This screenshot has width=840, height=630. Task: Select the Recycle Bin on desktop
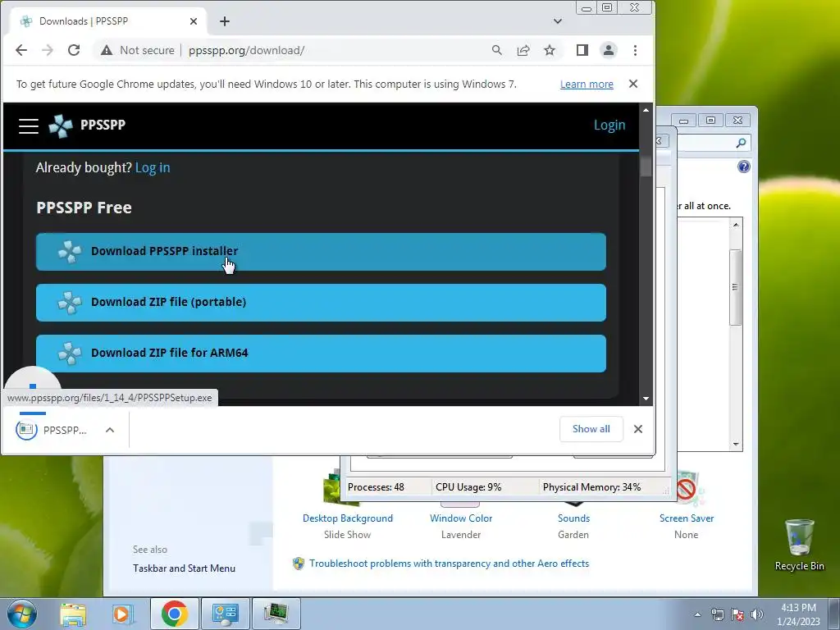pyautogui.click(x=799, y=545)
